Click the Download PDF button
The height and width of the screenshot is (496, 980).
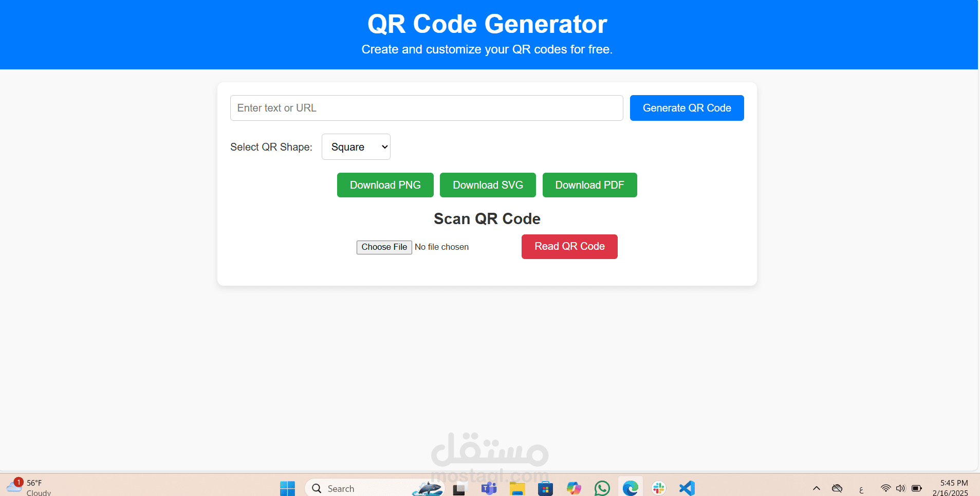(x=589, y=185)
